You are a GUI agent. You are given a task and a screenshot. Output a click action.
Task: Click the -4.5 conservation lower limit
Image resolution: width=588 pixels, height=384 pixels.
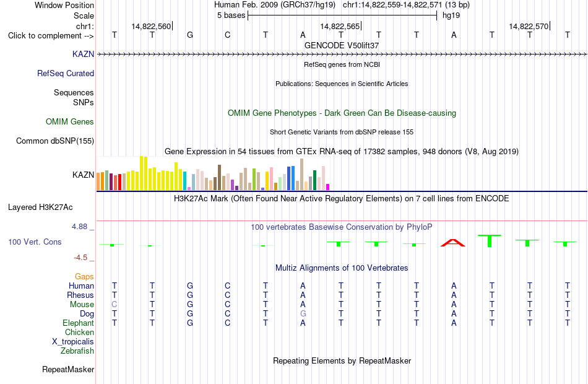click(x=80, y=258)
